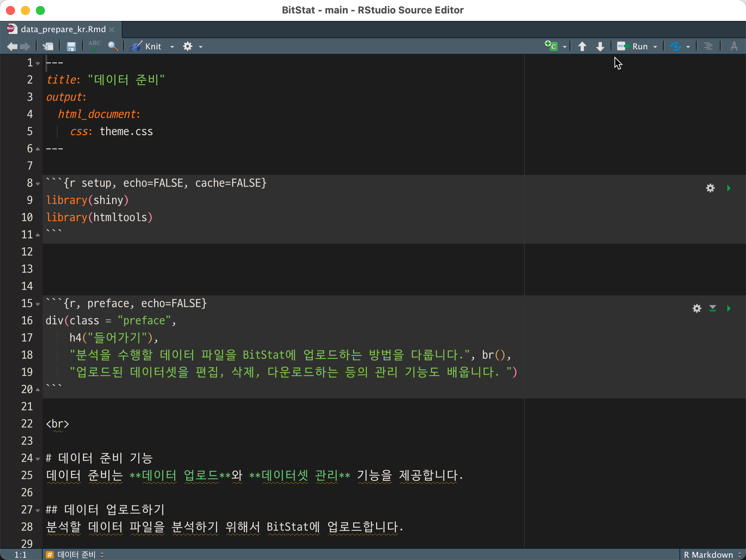The image size is (746, 560).
Task: Run the preface chunk
Action: coord(729,308)
